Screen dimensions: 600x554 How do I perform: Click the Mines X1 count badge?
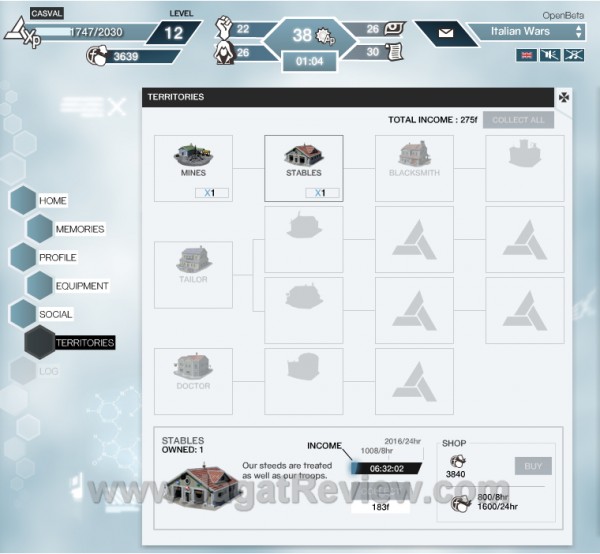pos(212,193)
